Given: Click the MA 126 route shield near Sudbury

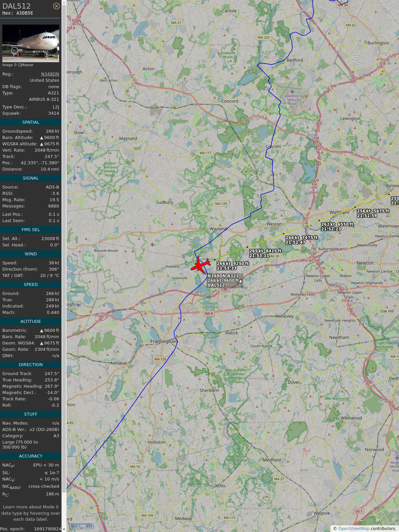Looking at the screenshot, I should [221, 203].
